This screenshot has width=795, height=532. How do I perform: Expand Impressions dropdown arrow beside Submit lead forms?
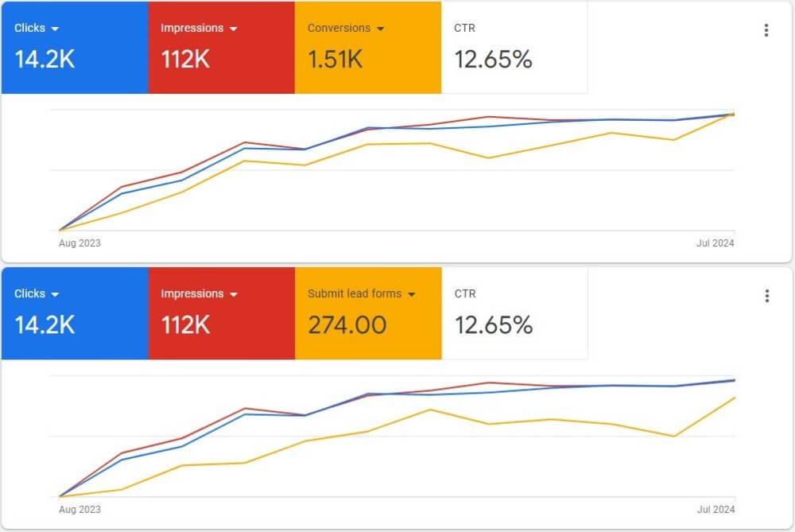click(x=233, y=294)
